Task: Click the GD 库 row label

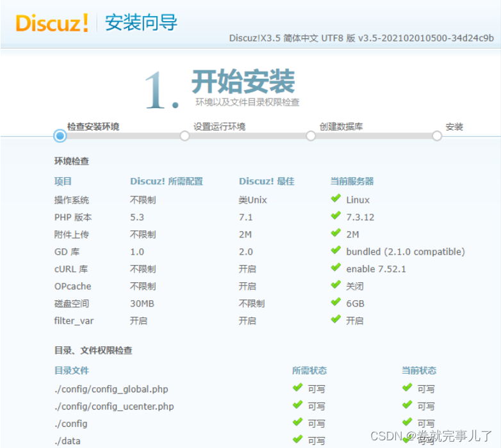Action: [67, 252]
